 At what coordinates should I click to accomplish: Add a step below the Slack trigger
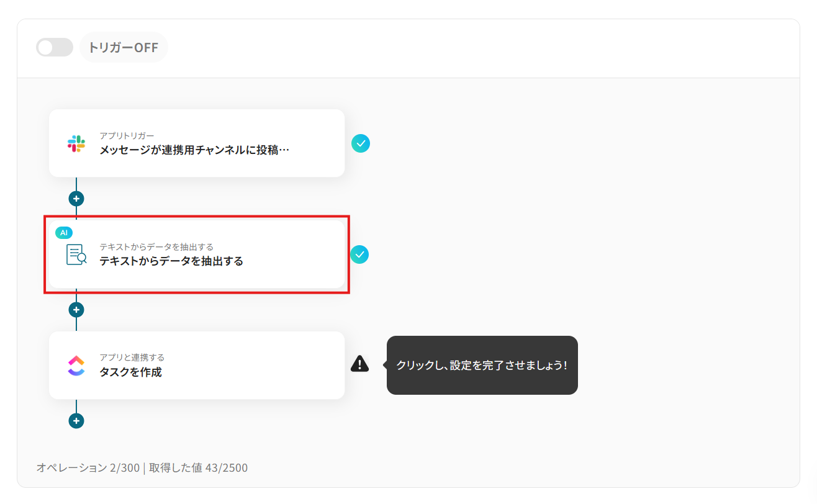pos(76,199)
